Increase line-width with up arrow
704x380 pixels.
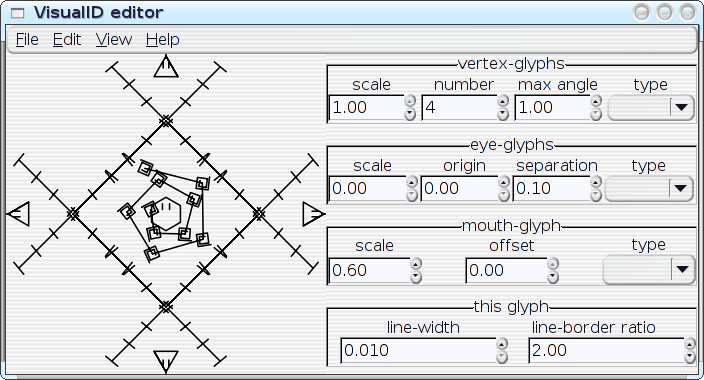click(x=502, y=344)
